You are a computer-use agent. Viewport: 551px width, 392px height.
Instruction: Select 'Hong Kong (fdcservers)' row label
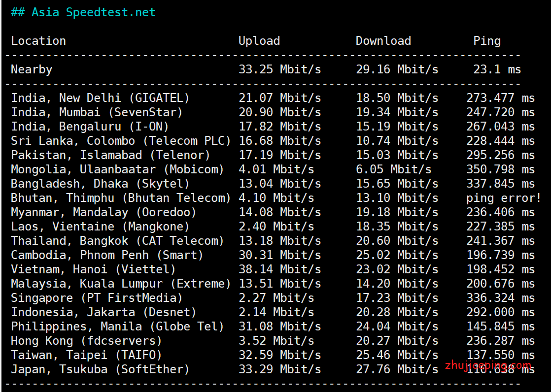pos(86,341)
